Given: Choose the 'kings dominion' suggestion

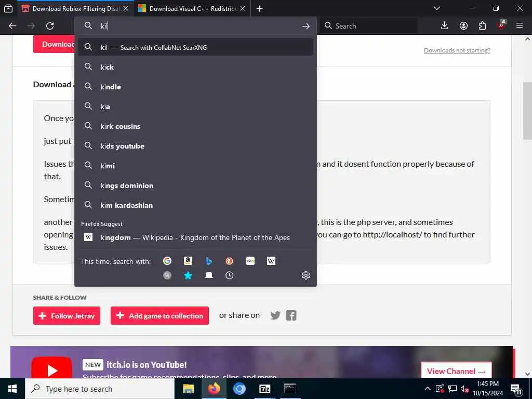Looking at the screenshot, I should pyautogui.click(x=195, y=185).
